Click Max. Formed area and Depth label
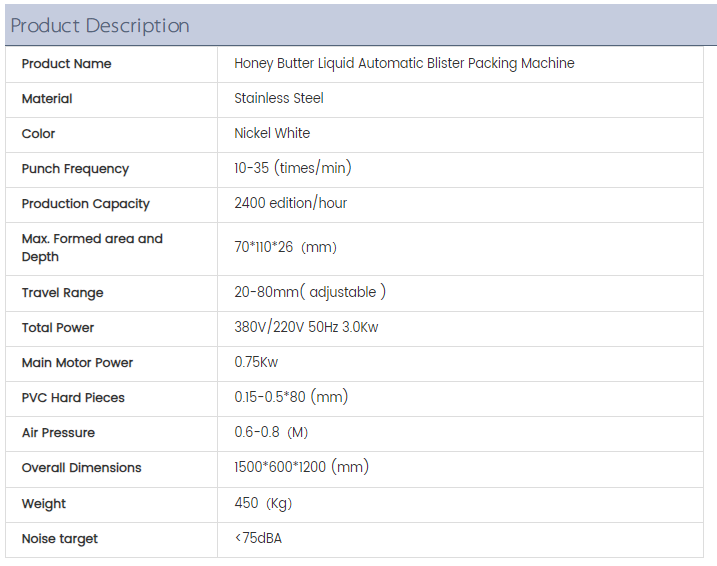The width and height of the screenshot is (717, 566). (x=91, y=248)
